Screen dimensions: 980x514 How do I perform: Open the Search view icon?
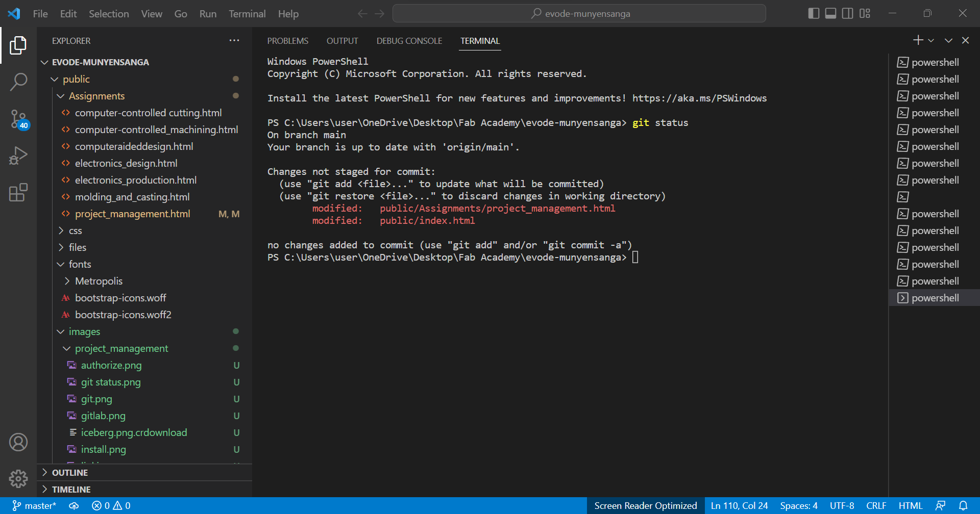18,82
